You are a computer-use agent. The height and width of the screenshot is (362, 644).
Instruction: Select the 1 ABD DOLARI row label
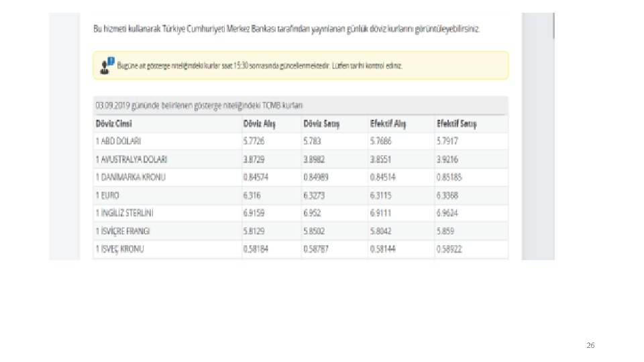[x=119, y=141]
